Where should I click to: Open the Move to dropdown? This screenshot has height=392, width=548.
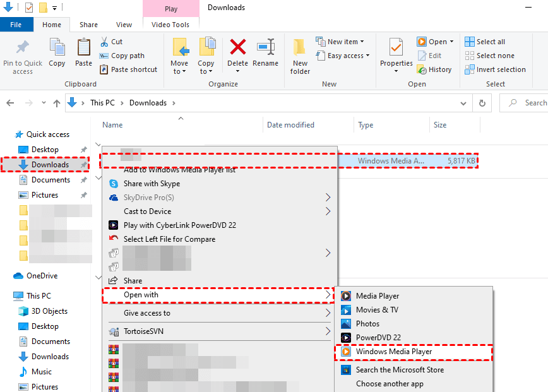click(179, 67)
